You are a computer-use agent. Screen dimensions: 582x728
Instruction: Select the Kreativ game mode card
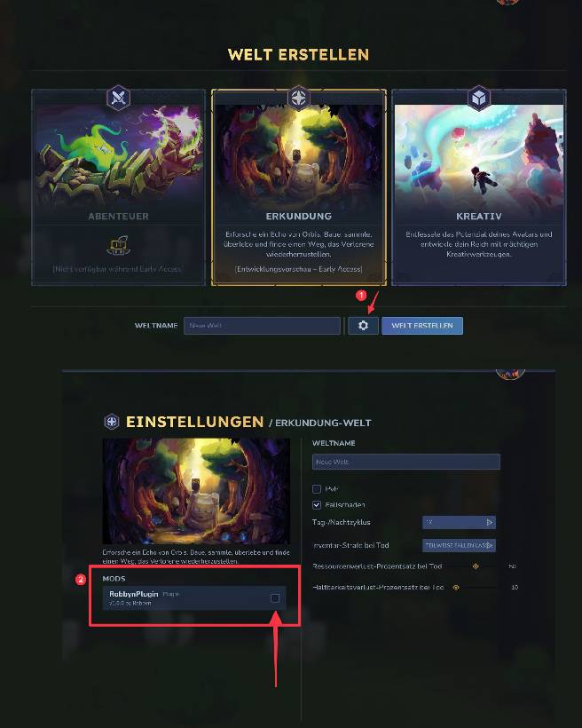point(478,187)
